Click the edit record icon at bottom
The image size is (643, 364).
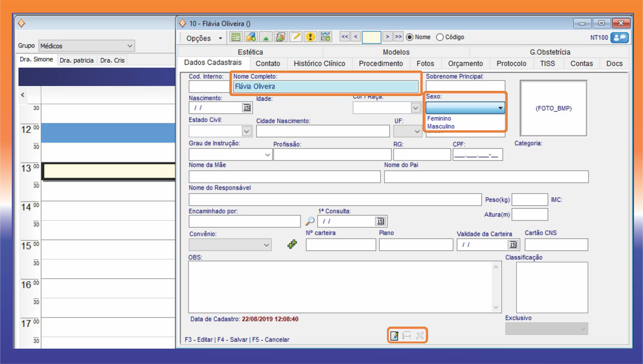tap(394, 336)
